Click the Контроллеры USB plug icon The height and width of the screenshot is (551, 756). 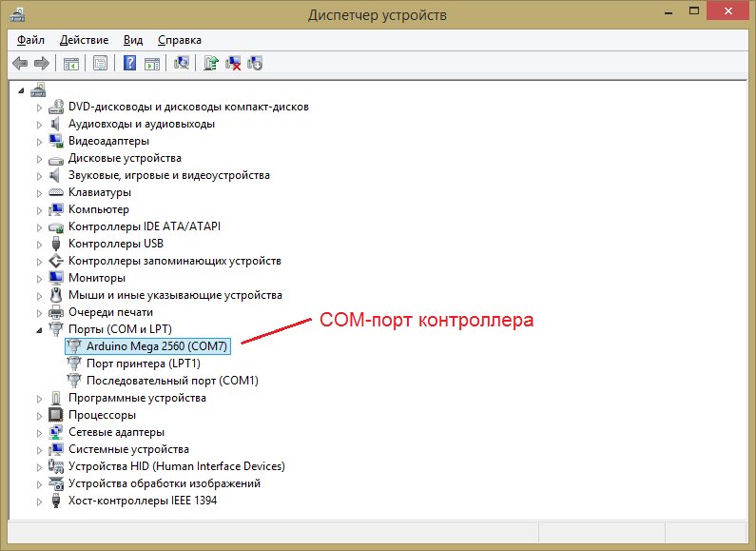(x=56, y=244)
